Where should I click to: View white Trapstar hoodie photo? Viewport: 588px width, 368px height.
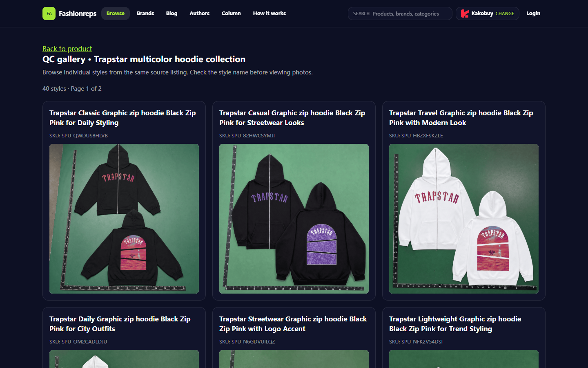[464, 219]
